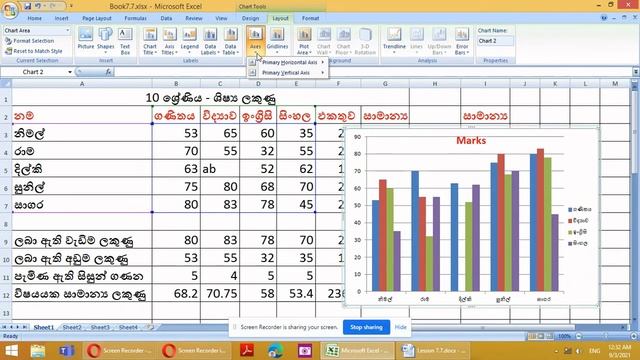Click the Windows Start button
Viewport: 640px width, 360px height.
point(11,351)
